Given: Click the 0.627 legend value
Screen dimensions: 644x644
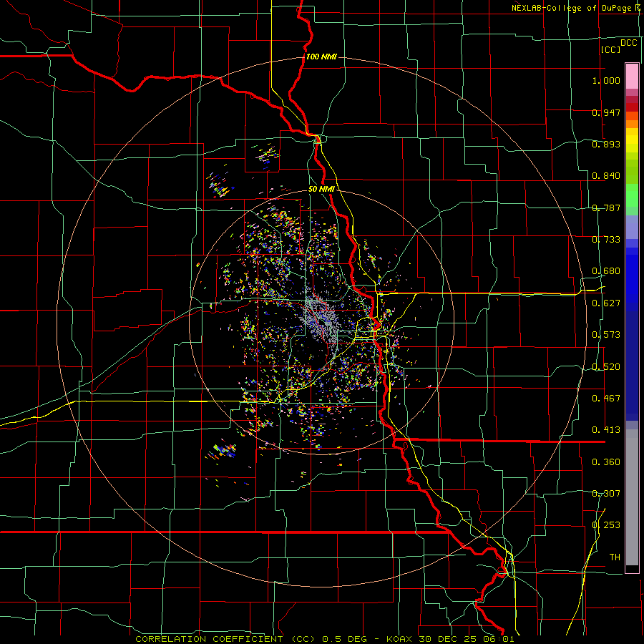Looking at the screenshot, I should click(x=606, y=303).
